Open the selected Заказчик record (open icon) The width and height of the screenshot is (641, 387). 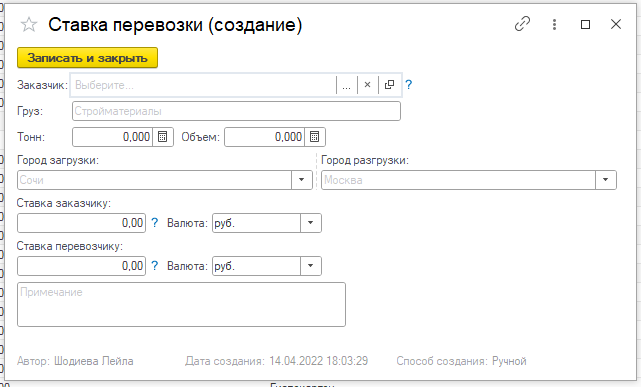389,85
